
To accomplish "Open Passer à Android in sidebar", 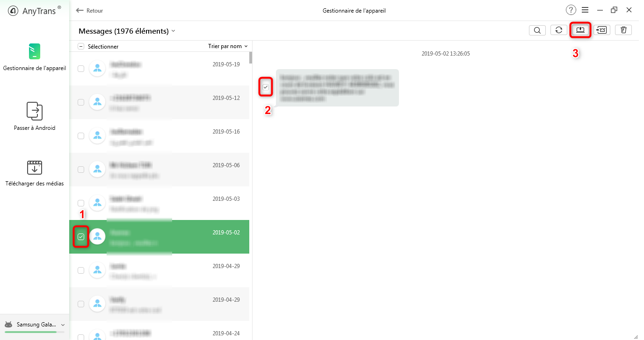I will point(35,117).
